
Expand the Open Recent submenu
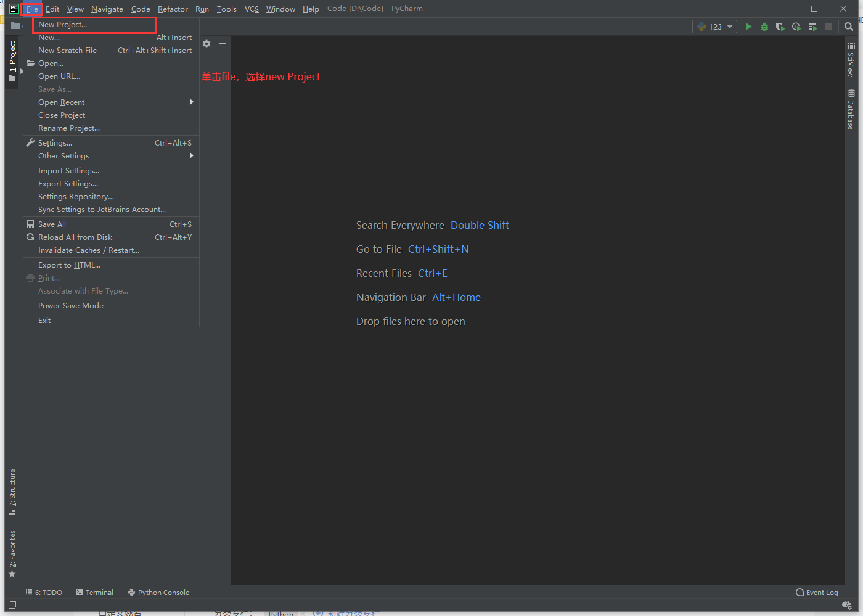click(111, 102)
